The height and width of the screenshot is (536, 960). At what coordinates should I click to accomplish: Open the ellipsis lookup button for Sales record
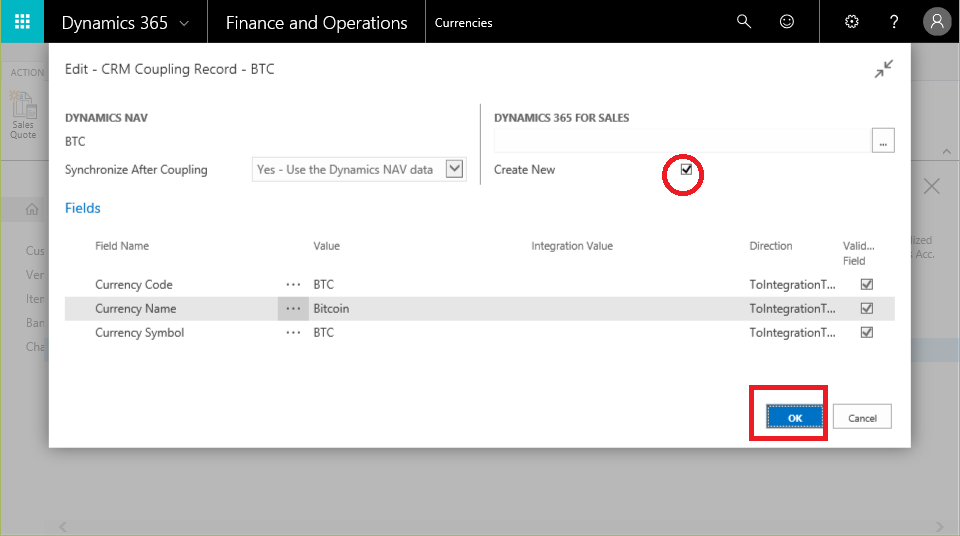[883, 141]
